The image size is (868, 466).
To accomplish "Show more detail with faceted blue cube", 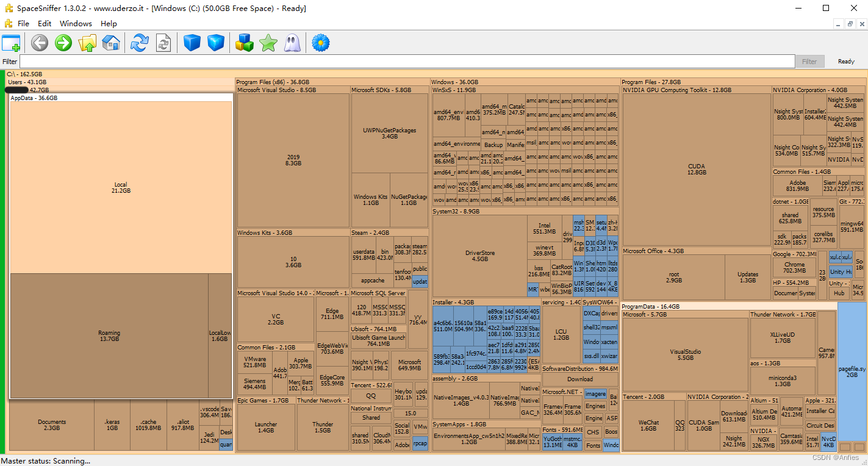I will [216, 43].
